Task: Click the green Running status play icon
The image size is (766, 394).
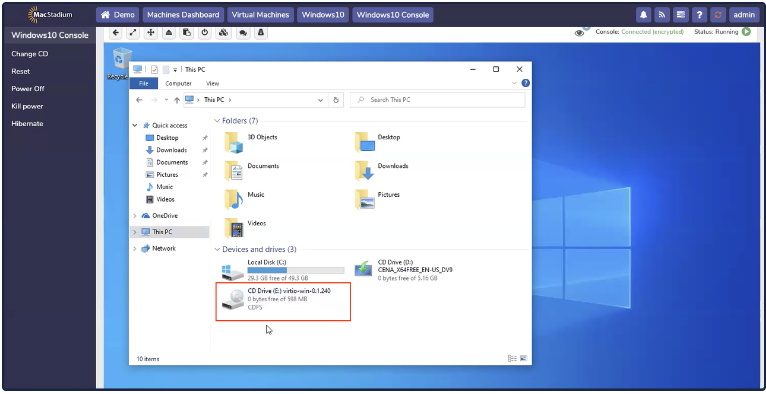Action: click(746, 32)
